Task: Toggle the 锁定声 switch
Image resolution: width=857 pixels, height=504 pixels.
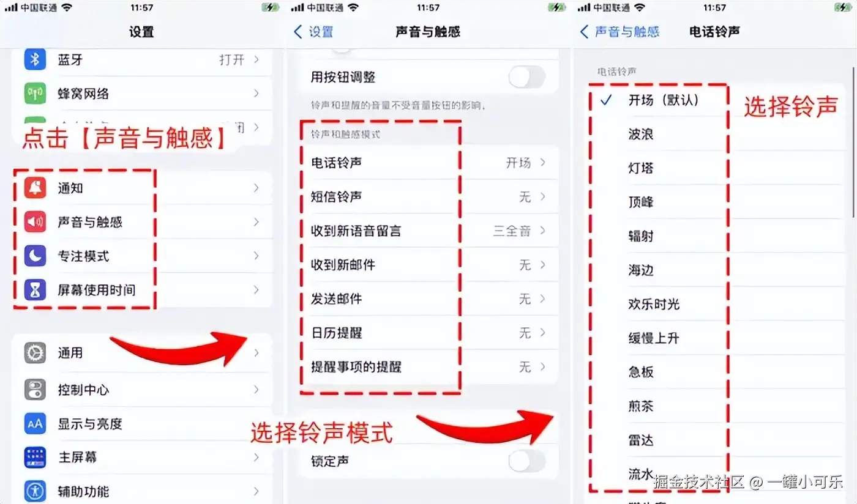Action: coord(526,461)
